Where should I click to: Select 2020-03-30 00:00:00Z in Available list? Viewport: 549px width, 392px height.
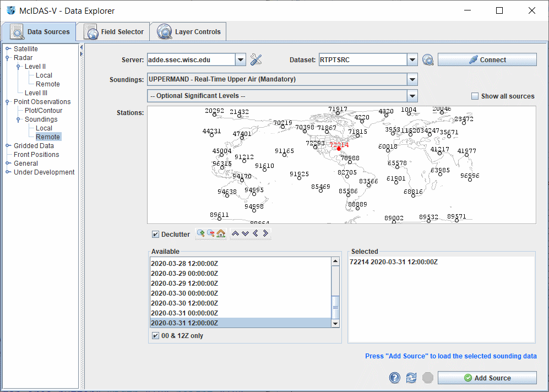(184, 293)
